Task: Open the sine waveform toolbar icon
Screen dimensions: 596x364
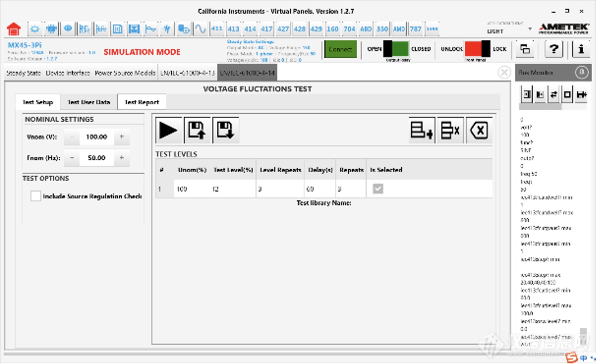Action: pos(200,29)
